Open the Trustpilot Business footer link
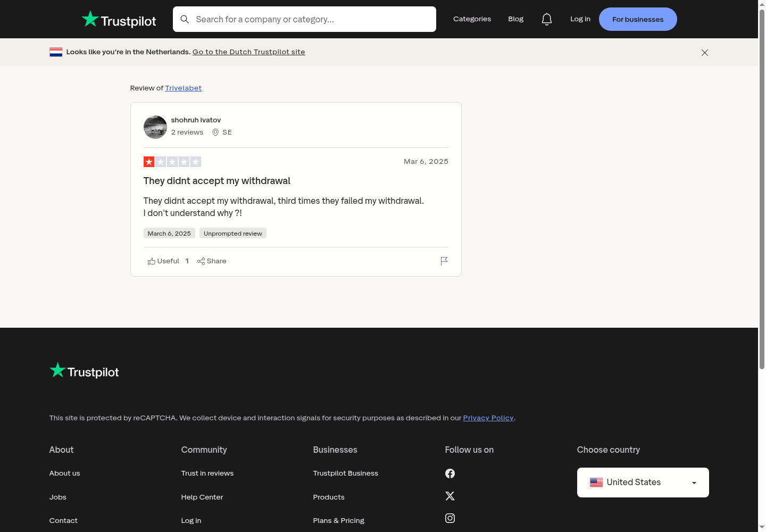The height and width of the screenshot is (532, 766). tap(346, 473)
